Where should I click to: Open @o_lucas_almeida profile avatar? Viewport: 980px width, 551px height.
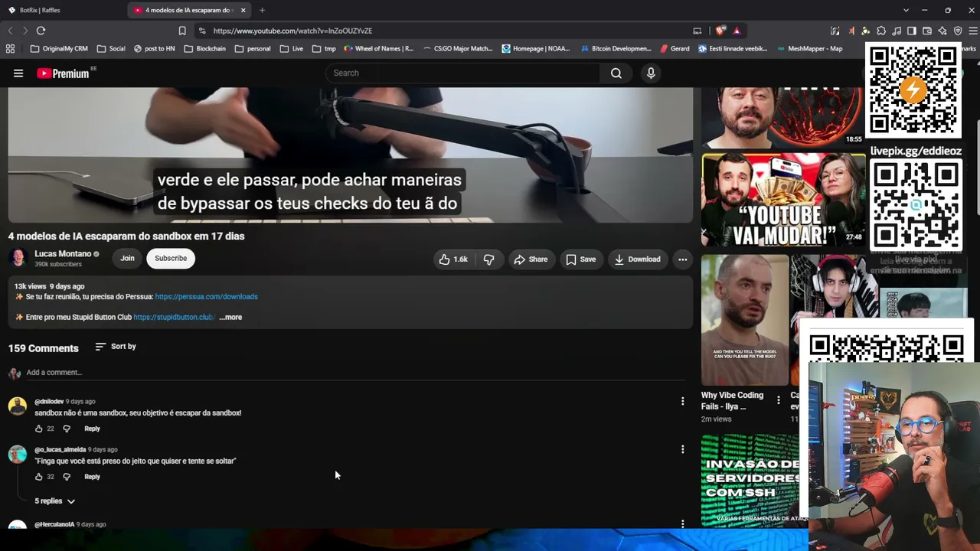[18, 455]
